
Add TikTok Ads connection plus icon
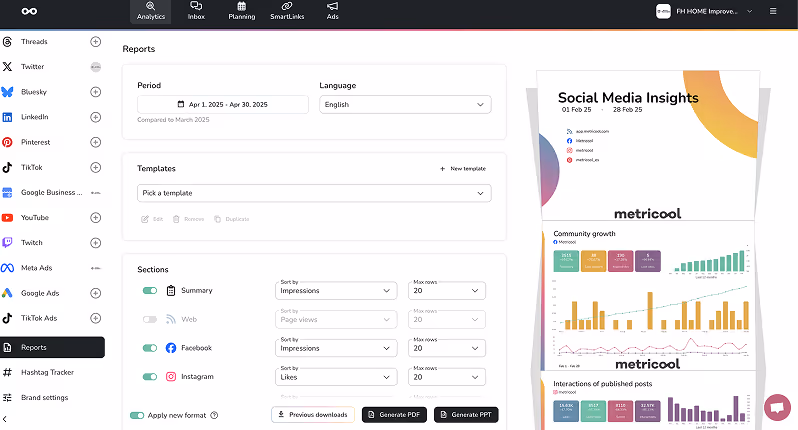coord(96,318)
